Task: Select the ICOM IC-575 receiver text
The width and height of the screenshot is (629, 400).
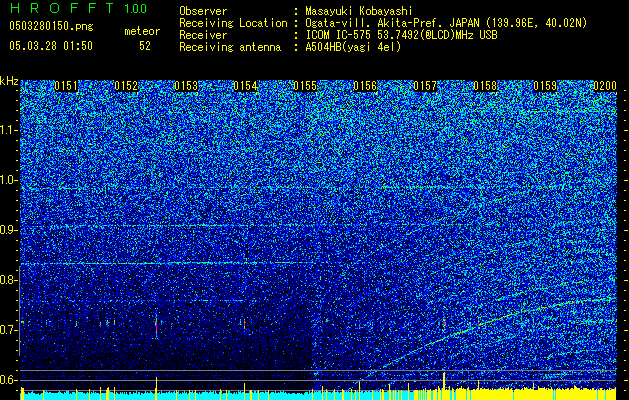Action: tap(401, 35)
